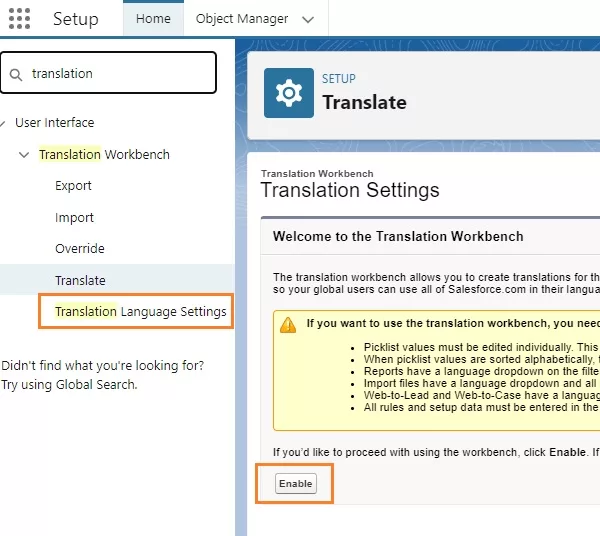The height and width of the screenshot is (536, 600).
Task: Click the Translate page heading
Action: [364, 102]
